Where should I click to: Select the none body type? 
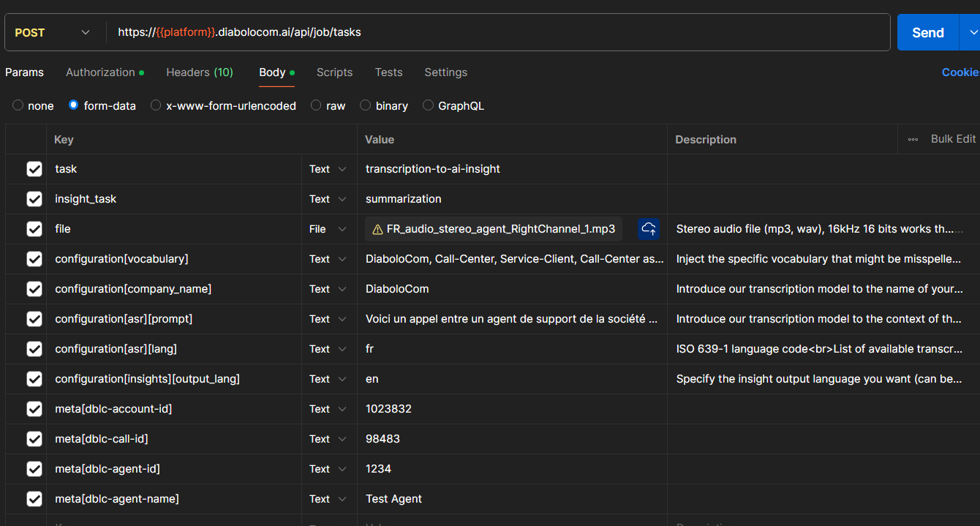(x=18, y=105)
